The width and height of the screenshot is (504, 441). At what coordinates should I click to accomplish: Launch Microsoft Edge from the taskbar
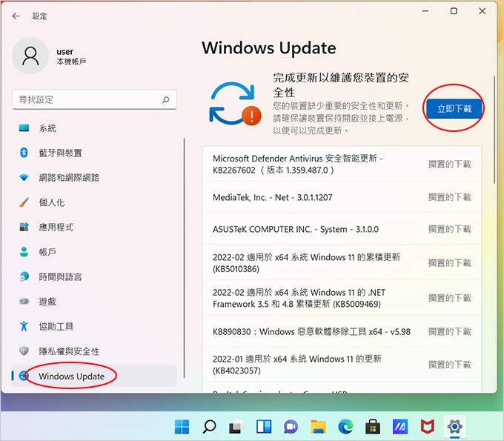pyautogui.click(x=345, y=426)
